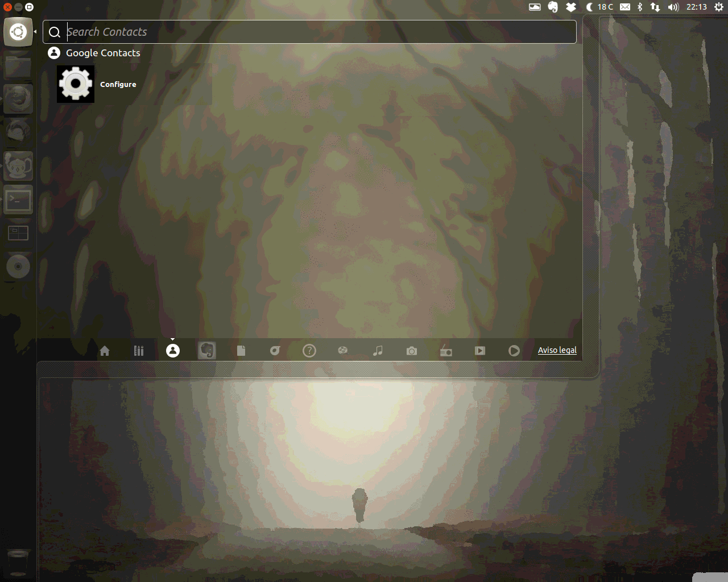Open the Photos camera lens
Image resolution: width=728 pixels, height=582 pixels.
[x=412, y=351]
